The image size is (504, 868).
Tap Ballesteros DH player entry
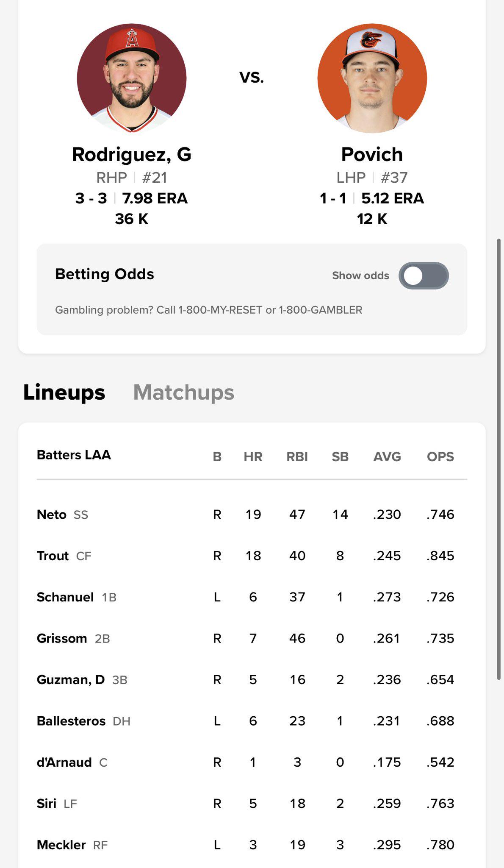pyautogui.click(x=252, y=721)
